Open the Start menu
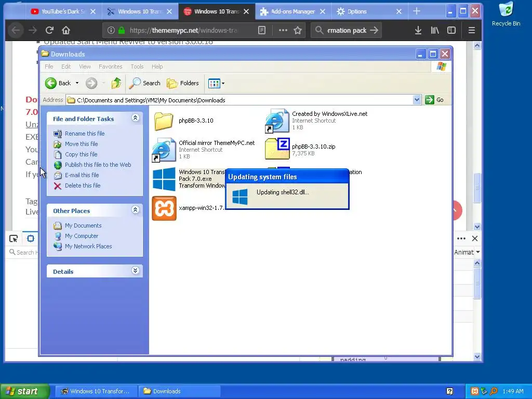This screenshot has width=532, height=399. click(x=24, y=391)
